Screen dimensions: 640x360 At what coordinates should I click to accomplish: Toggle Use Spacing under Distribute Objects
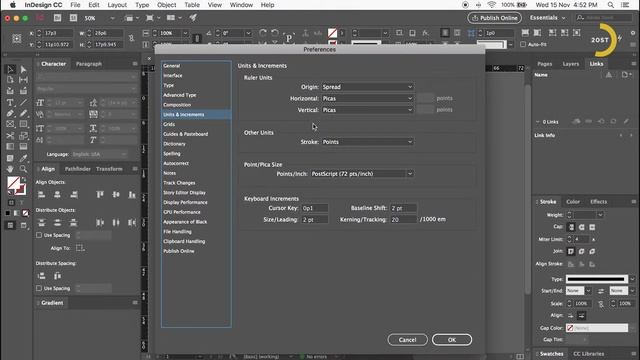(39, 235)
